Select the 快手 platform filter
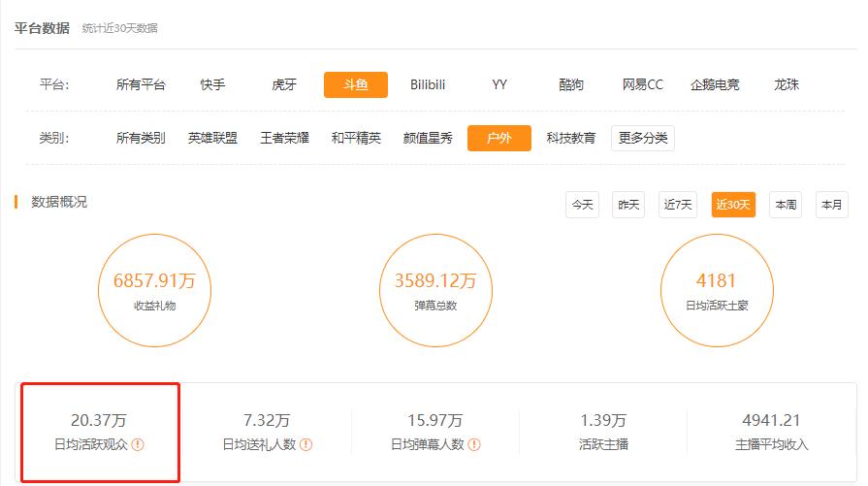868x486 pixels. [212, 85]
